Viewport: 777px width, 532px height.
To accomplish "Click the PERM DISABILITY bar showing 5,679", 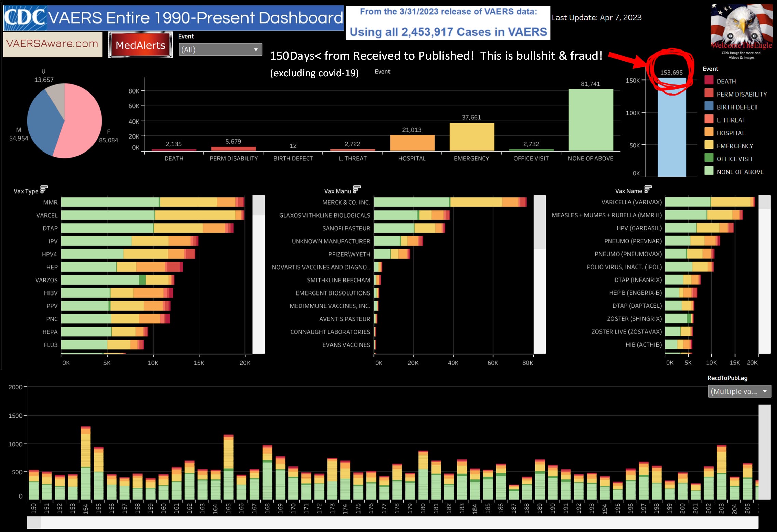I will [x=234, y=149].
